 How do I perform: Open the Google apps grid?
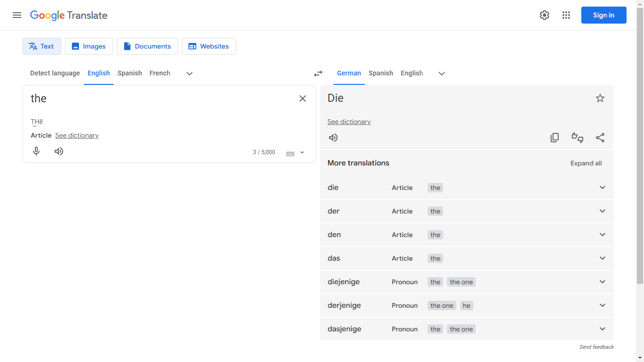pos(566,15)
